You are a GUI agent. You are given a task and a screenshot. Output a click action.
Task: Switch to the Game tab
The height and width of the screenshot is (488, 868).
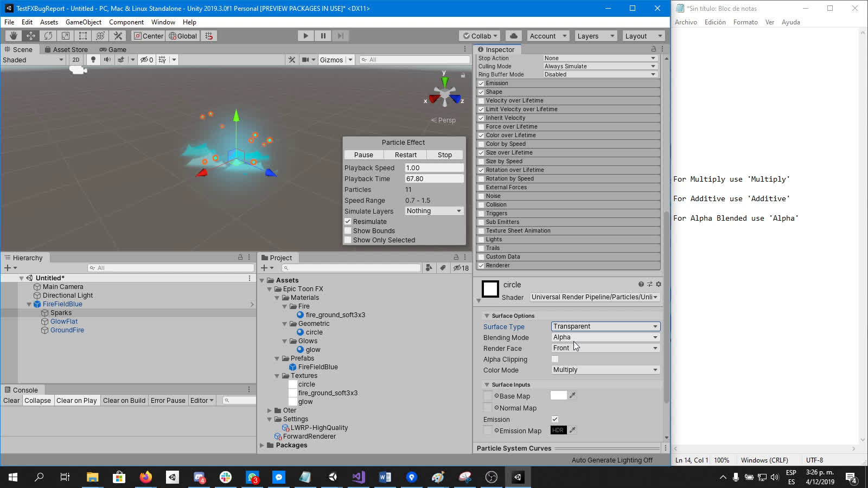(113, 49)
